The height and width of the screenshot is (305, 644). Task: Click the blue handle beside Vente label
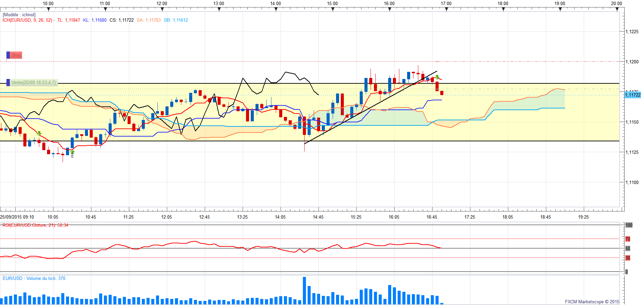(8, 83)
